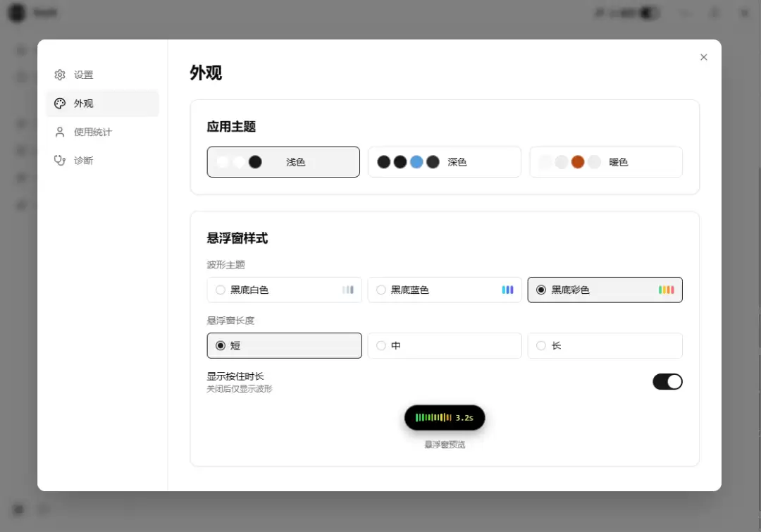Choose the 深色 app theme

(x=445, y=162)
